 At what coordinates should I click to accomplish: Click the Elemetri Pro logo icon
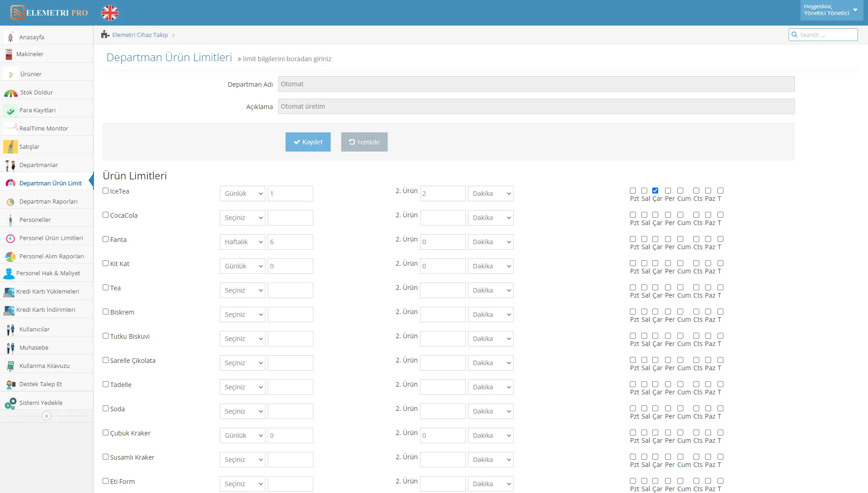(17, 12)
